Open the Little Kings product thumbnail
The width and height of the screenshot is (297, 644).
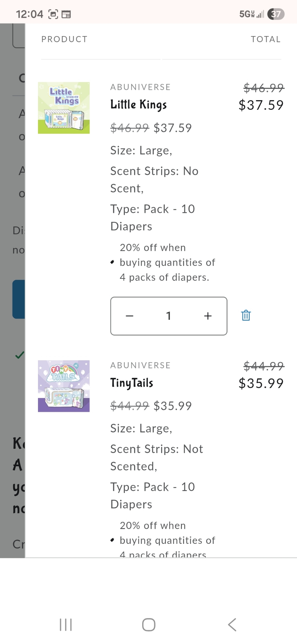(64, 108)
